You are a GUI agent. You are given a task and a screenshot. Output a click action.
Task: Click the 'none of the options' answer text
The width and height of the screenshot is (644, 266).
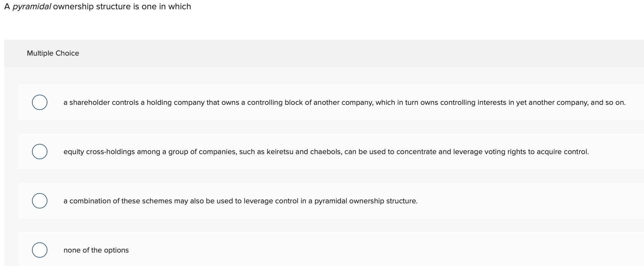point(96,250)
